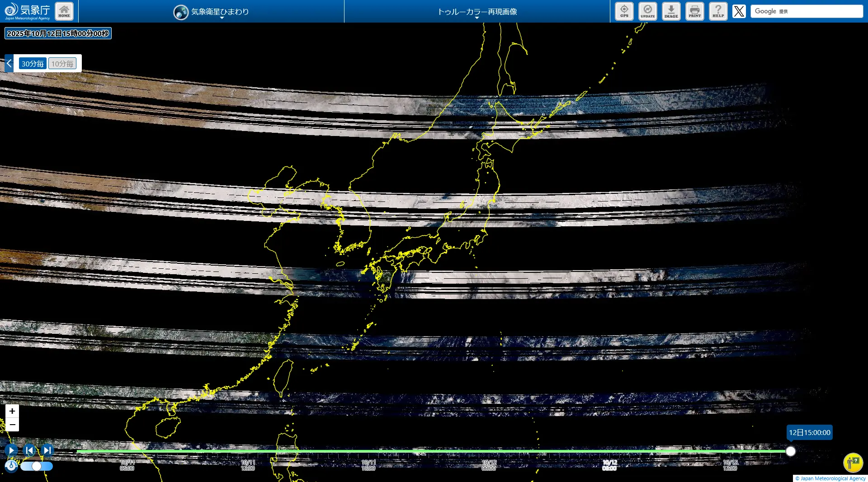Expand the 気象衛星ひまわり dropdown
This screenshot has height=482, width=868.
click(x=212, y=12)
